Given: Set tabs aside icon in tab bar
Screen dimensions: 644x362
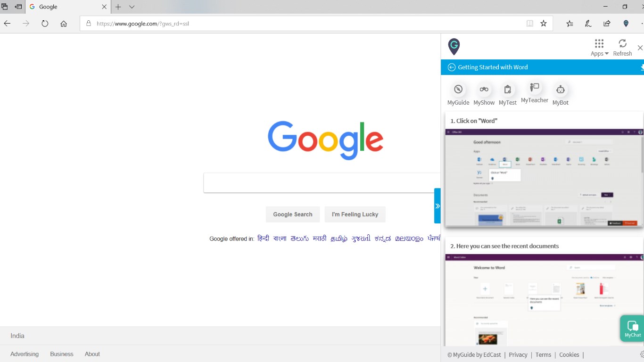Looking at the screenshot, I should pos(18,7).
